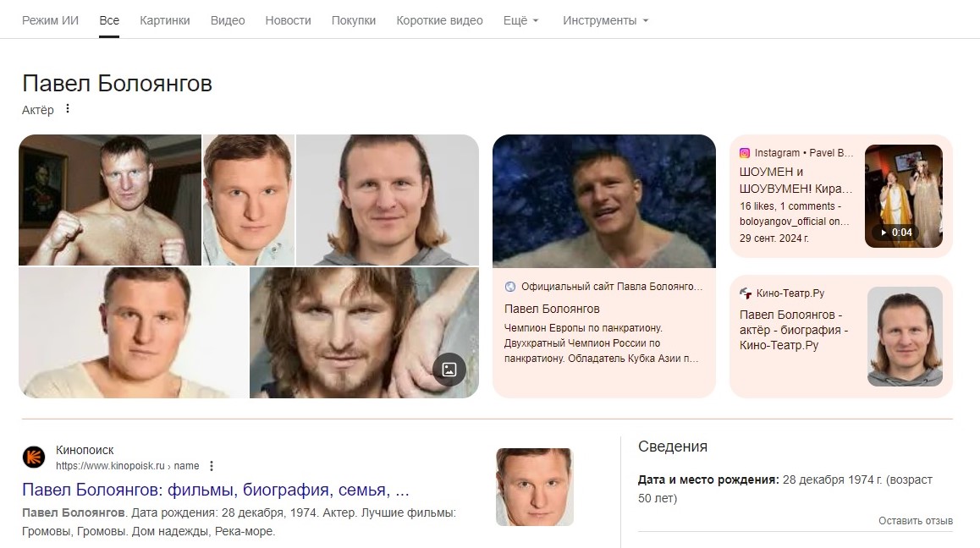The image size is (980, 548).
Task: Expand the Ещё dropdown menu
Action: (520, 20)
